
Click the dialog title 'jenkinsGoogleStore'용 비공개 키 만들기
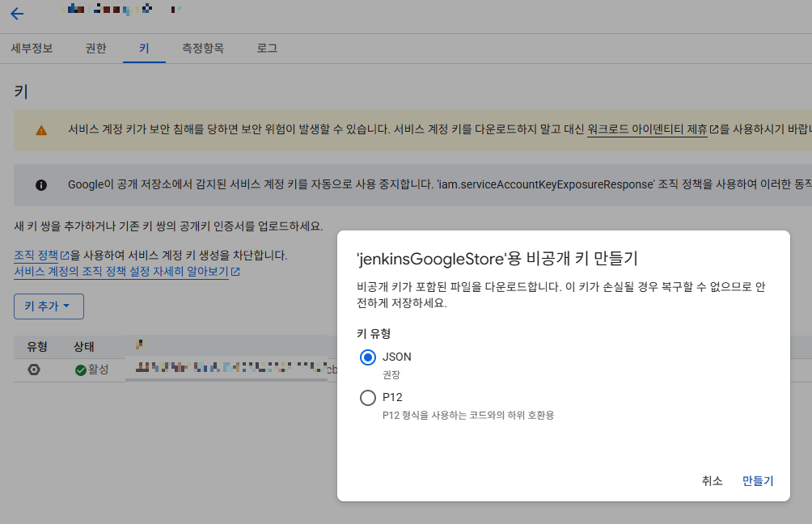tap(497, 258)
